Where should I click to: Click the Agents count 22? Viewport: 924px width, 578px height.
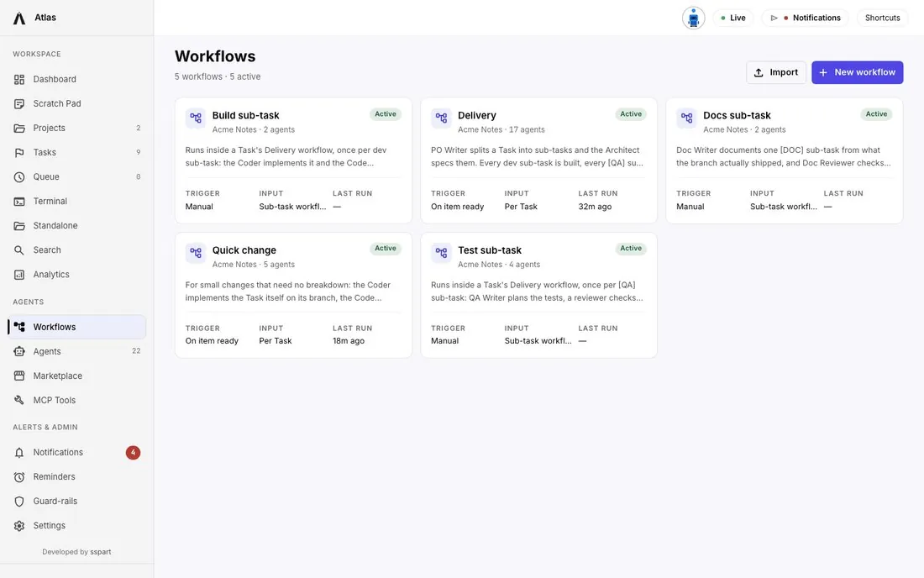[x=136, y=351]
